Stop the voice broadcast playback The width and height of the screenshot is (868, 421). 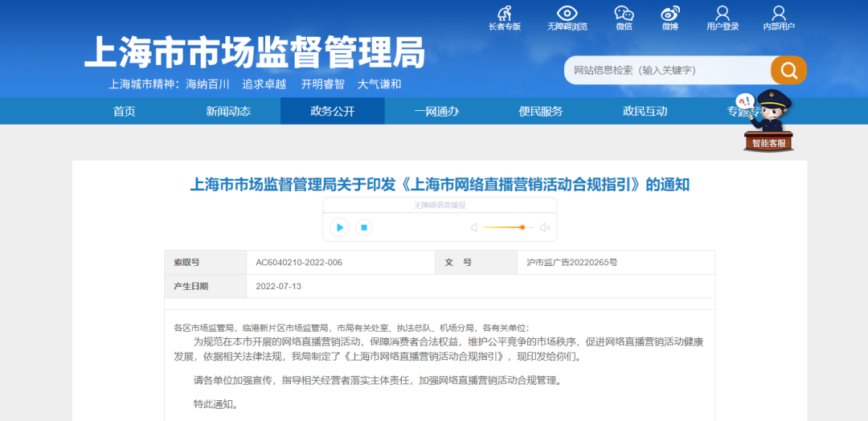click(x=363, y=227)
